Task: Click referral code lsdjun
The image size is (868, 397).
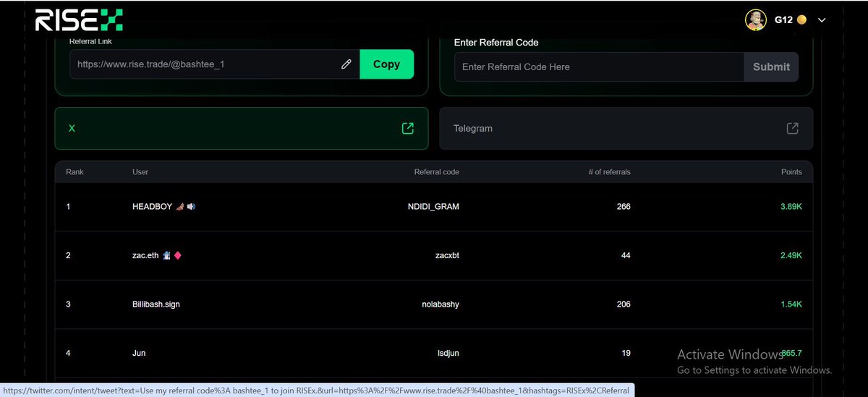Action: pos(447,353)
